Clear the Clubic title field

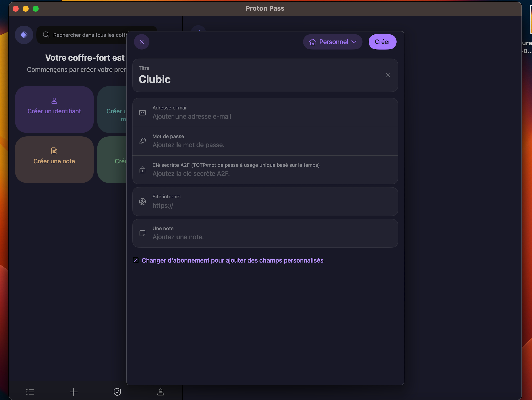[x=388, y=75]
